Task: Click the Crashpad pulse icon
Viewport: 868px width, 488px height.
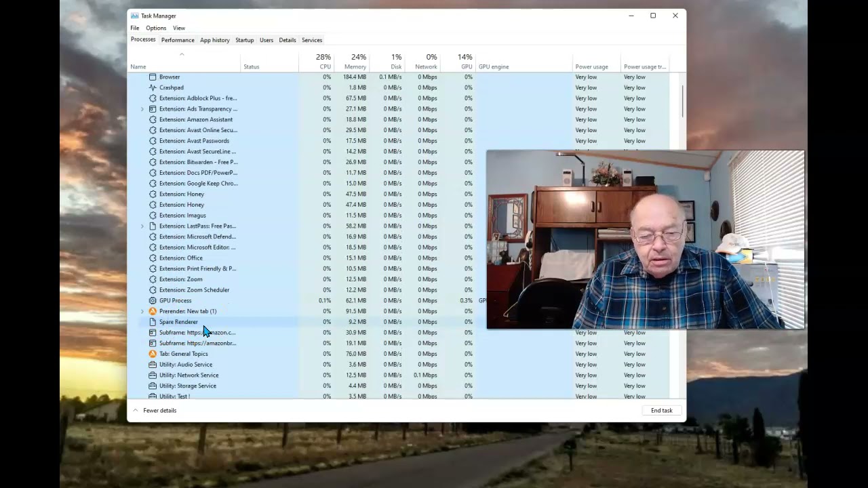Action: click(x=153, y=87)
